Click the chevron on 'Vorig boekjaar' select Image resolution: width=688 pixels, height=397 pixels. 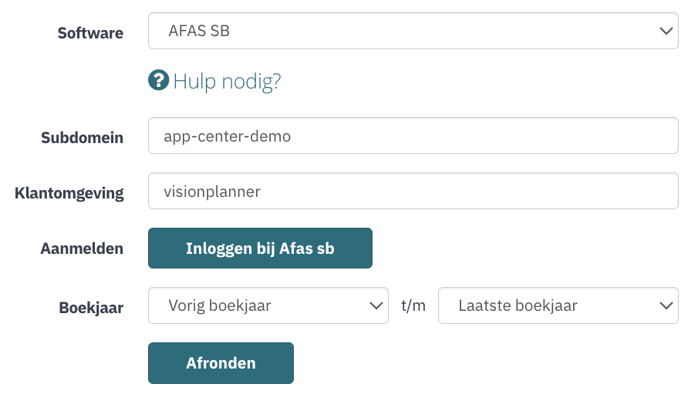click(376, 306)
